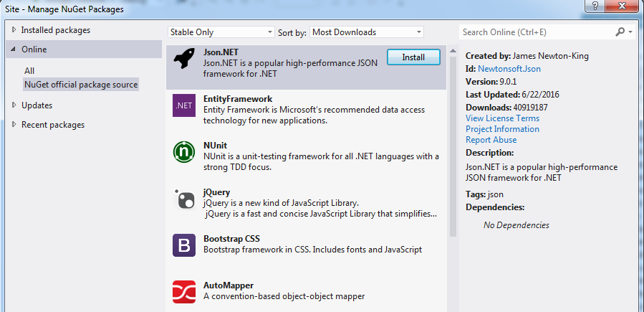This screenshot has height=312, width=644.
Task: Install the Json.NET package
Action: click(x=413, y=57)
